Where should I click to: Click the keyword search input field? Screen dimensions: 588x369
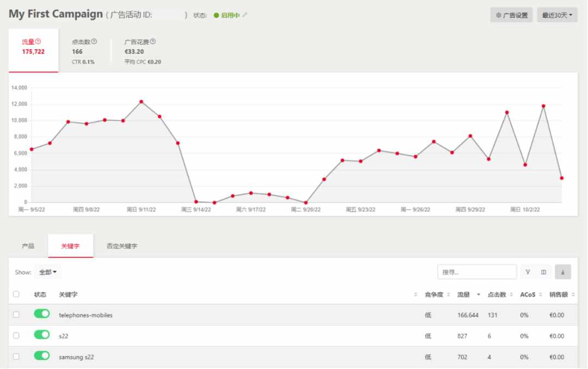pos(477,272)
